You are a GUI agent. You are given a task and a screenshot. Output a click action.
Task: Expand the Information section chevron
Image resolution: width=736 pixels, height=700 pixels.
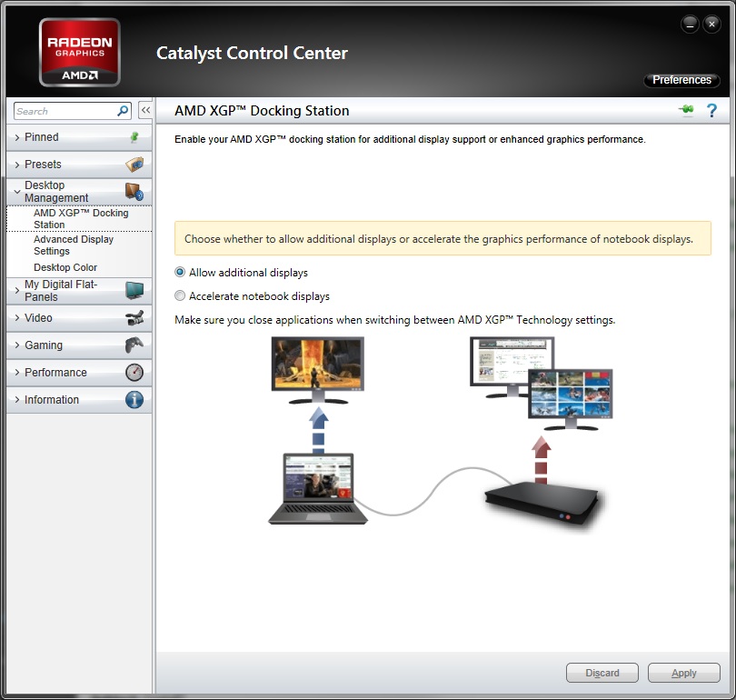17,399
